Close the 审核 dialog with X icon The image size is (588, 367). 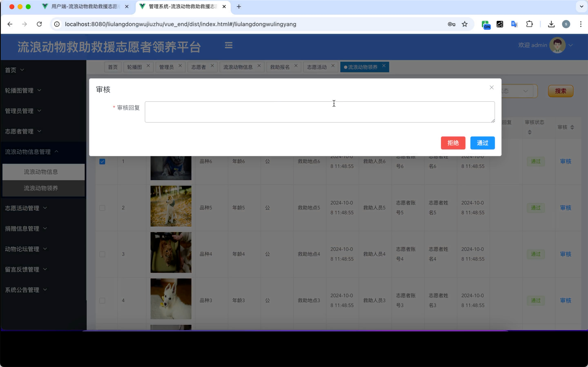[x=491, y=87]
